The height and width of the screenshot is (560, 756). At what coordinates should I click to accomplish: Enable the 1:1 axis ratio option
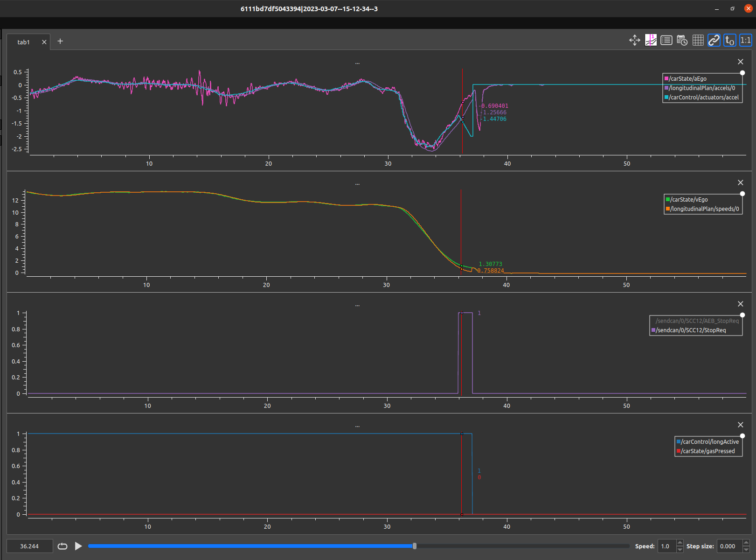pos(745,40)
